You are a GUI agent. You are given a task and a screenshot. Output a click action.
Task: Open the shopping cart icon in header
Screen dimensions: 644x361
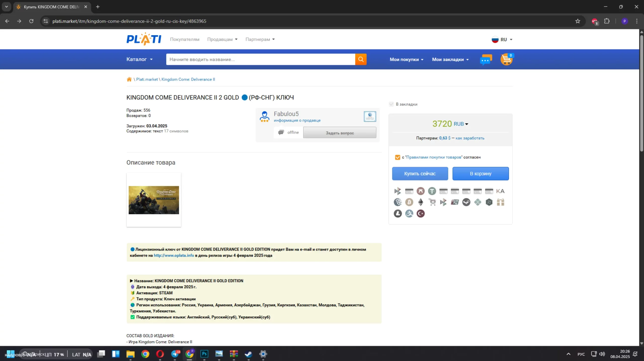pyautogui.click(x=506, y=60)
